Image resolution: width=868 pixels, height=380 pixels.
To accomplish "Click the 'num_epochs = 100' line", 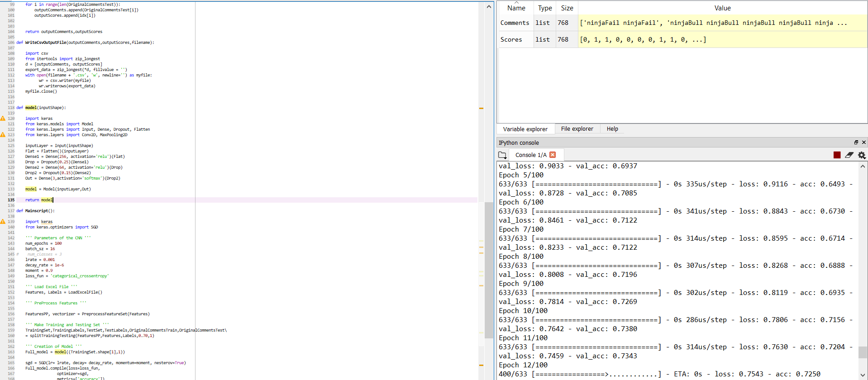I will [43, 243].
